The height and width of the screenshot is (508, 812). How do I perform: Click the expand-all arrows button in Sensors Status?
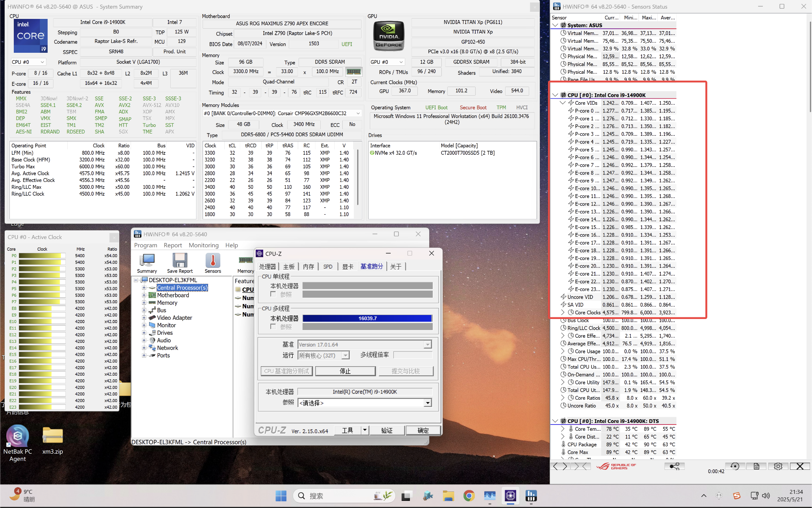(560, 466)
